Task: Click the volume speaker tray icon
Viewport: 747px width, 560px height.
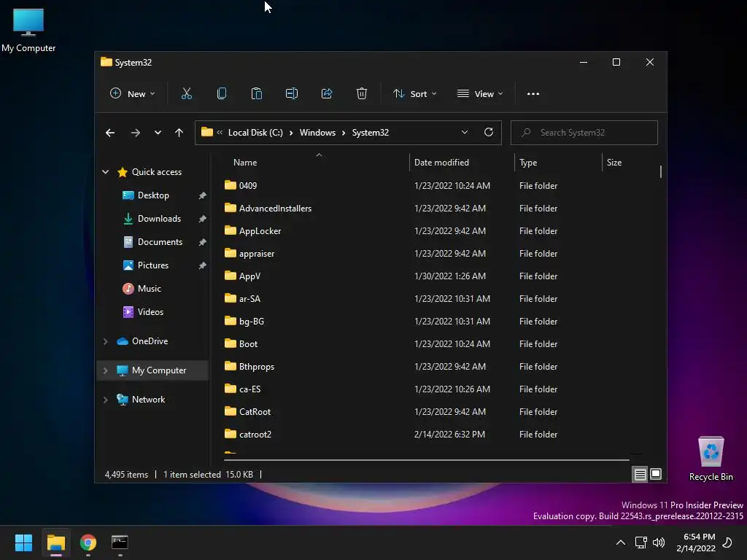Action: (659, 542)
